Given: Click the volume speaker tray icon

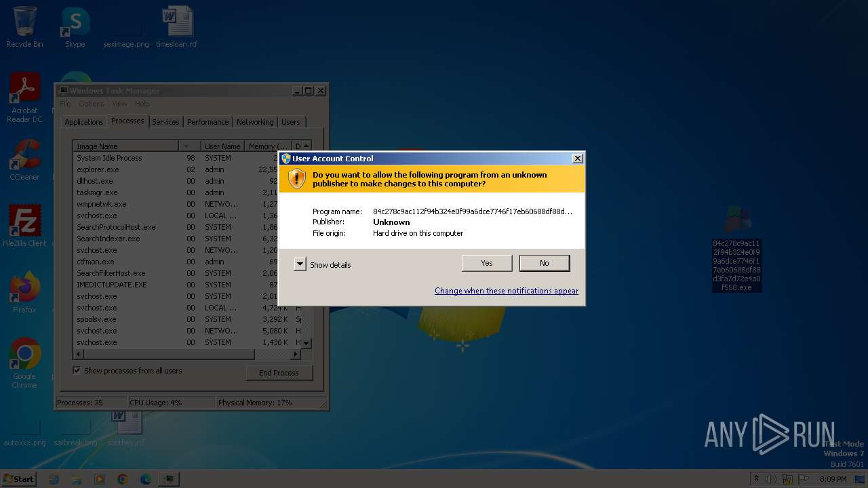Looking at the screenshot, I should coord(771,479).
